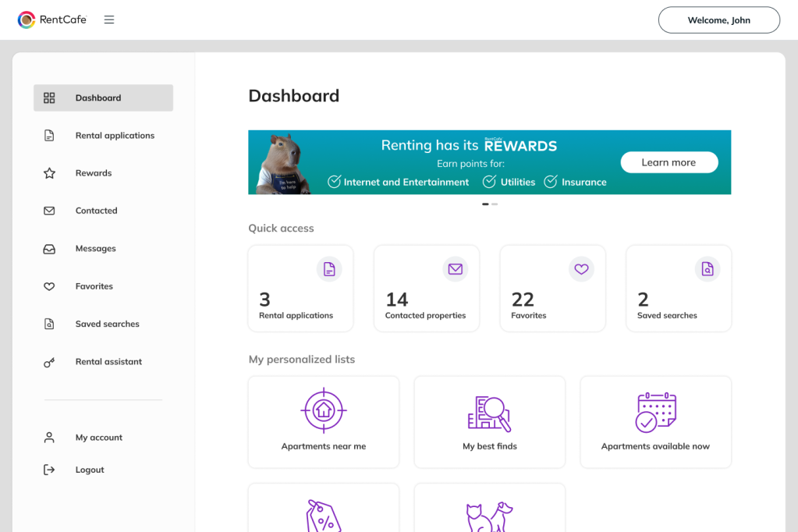Image resolution: width=798 pixels, height=532 pixels.
Task: Click the Apartments available now calendar icon
Action: click(x=655, y=413)
